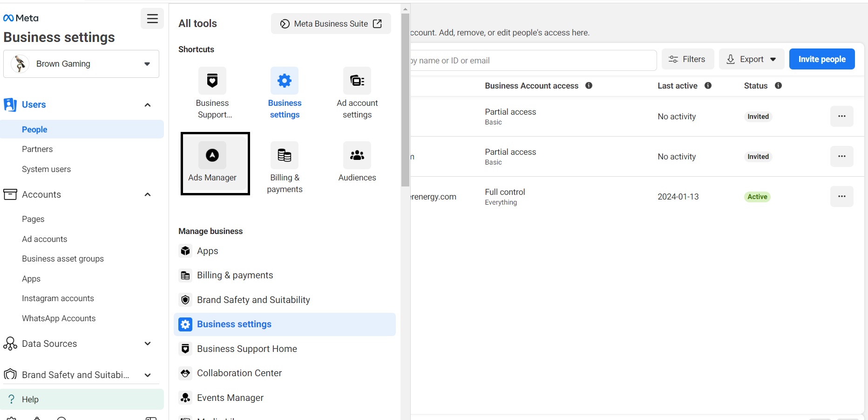Select Business settings in Manage business

(285, 324)
